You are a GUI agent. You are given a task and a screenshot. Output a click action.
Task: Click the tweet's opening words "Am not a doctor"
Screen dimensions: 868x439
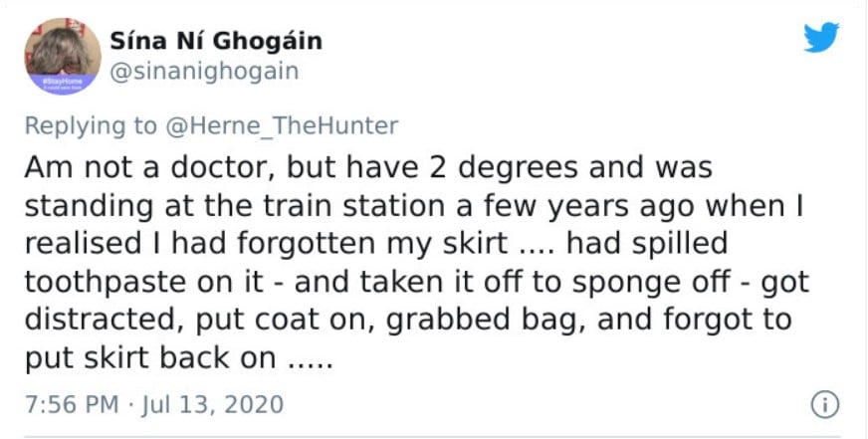149,168
